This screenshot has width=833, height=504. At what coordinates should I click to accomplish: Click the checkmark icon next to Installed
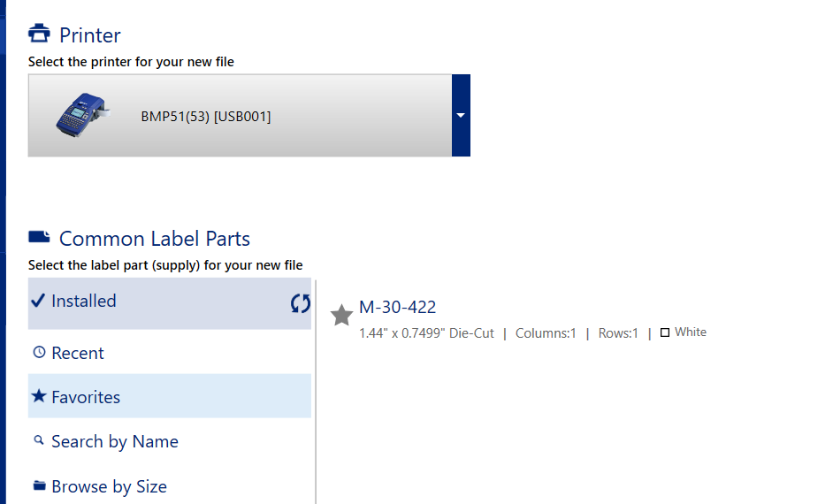(x=37, y=301)
